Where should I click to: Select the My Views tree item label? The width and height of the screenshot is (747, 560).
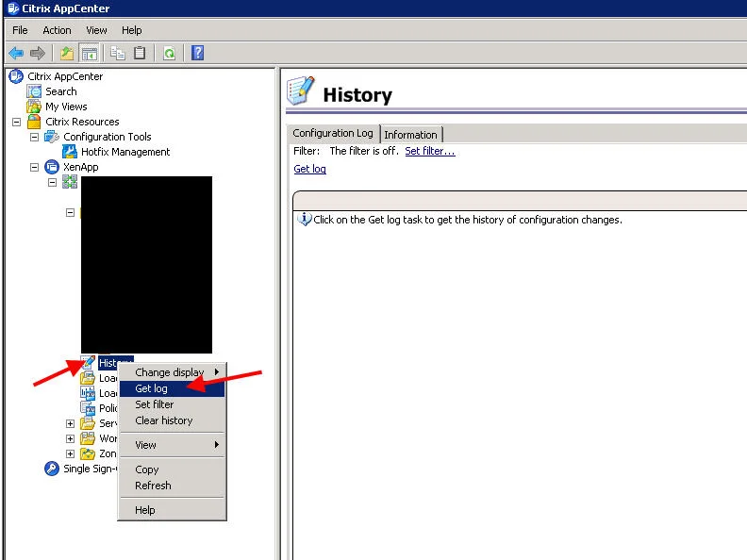[x=66, y=107]
